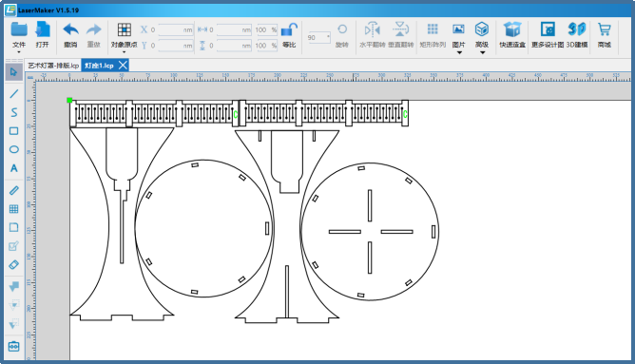The width and height of the screenshot is (635, 364).
Task: Select the 灯座1.lcp tab
Action: point(99,66)
